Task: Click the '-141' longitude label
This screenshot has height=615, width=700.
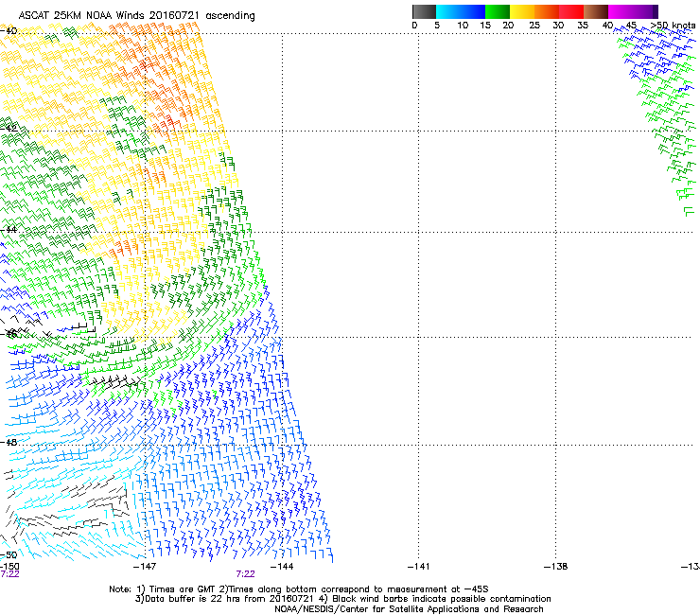Action: click(419, 567)
